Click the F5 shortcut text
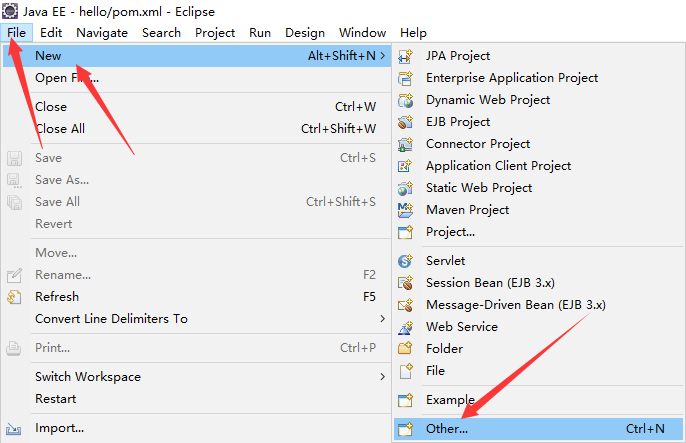This screenshot has width=686, height=443. pos(369,297)
